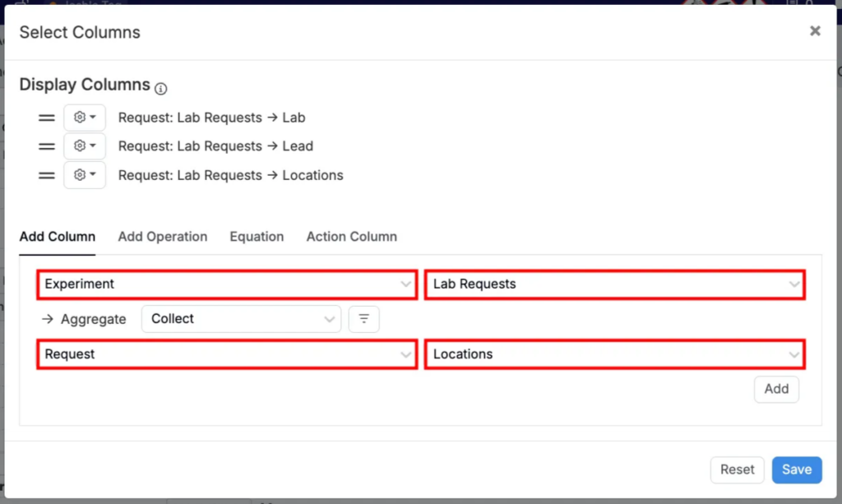Expand the Lab Requests dropdown
This screenshot has width=842, height=504.
click(x=614, y=284)
